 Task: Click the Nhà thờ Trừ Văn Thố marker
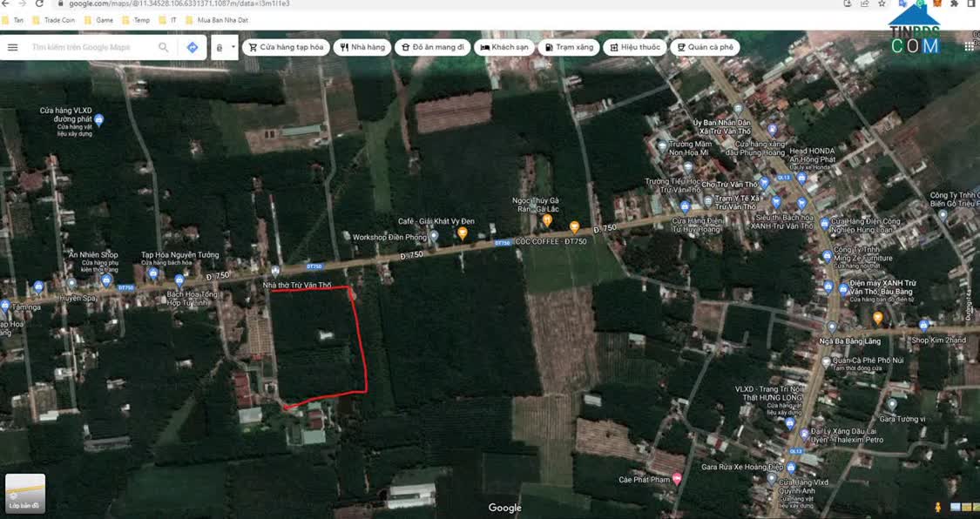tap(275, 272)
